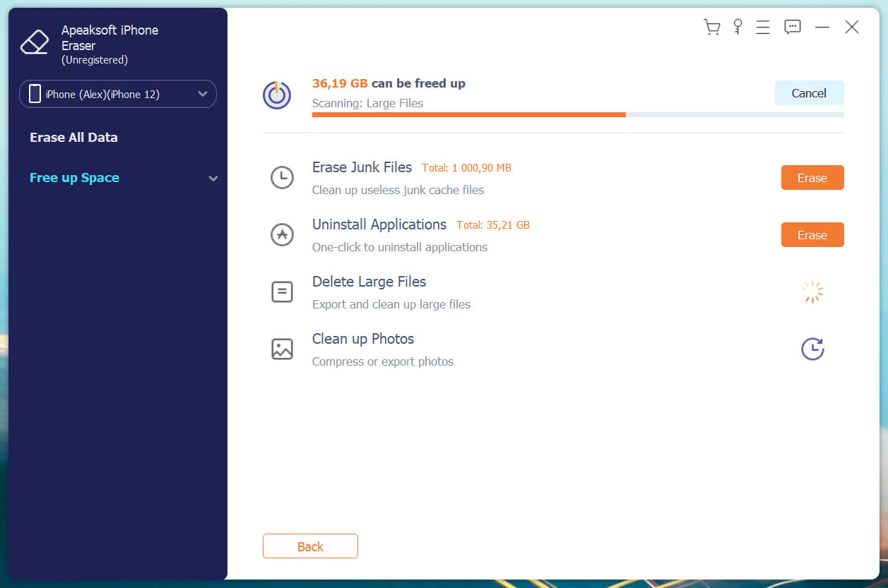Click the Clean up Photos title
Viewport: 888px width, 588px height.
tap(363, 339)
